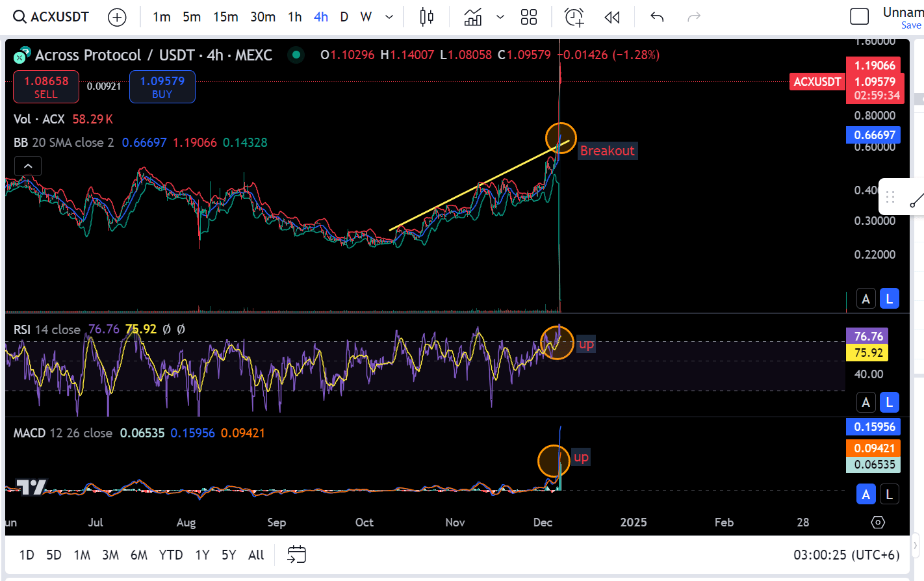Click the up label on MACD pane
Image resolution: width=924 pixels, height=581 pixels.
coord(581,457)
